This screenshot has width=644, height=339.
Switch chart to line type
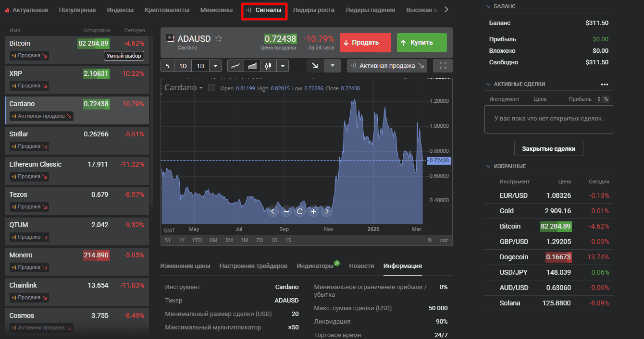point(235,66)
